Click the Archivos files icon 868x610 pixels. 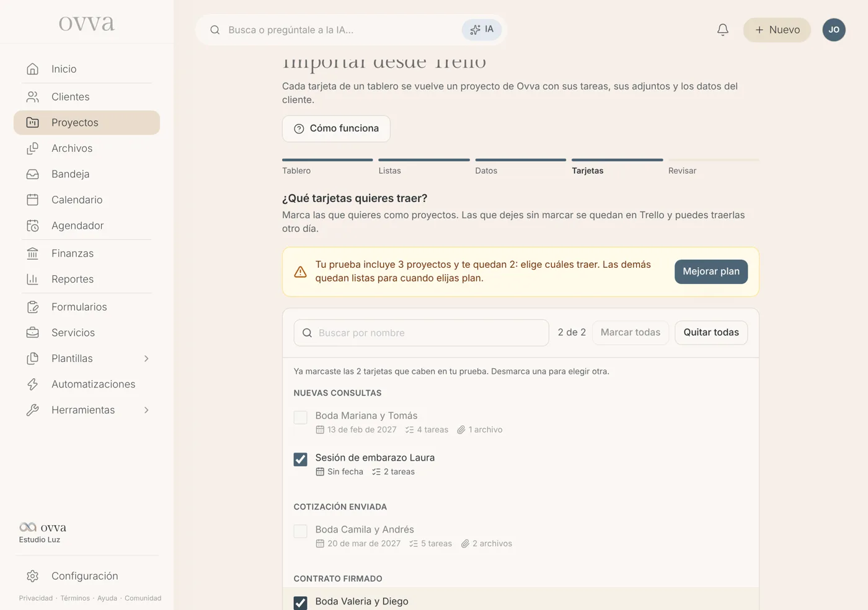pos(33,148)
